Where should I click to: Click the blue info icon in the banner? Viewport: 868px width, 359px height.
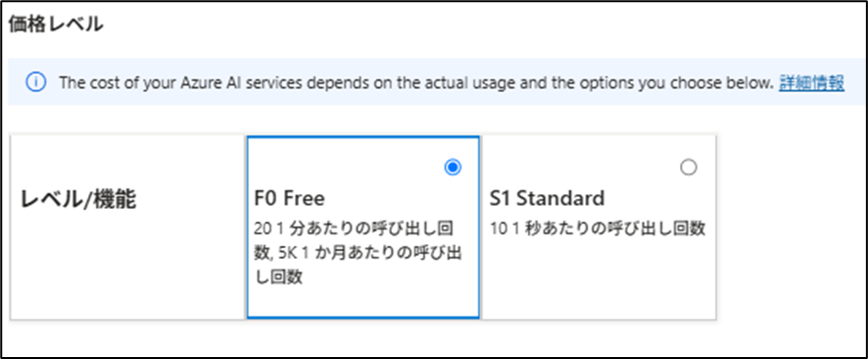(35, 83)
